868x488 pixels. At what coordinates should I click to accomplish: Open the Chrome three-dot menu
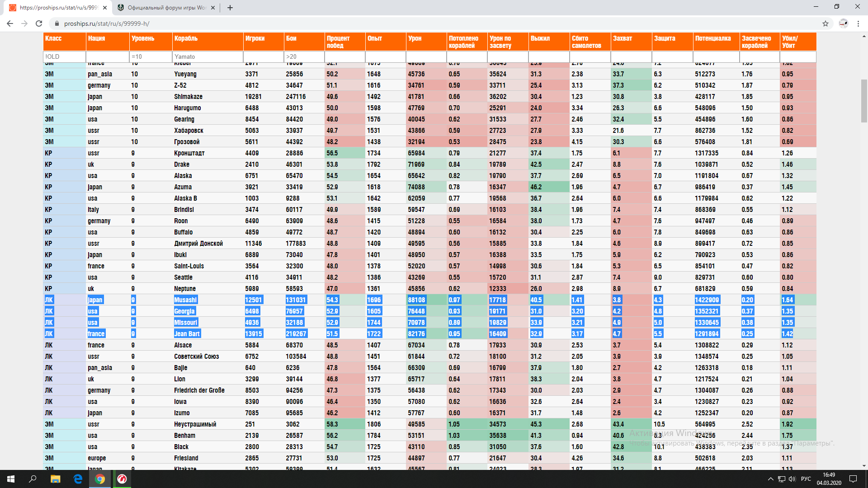(x=858, y=23)
